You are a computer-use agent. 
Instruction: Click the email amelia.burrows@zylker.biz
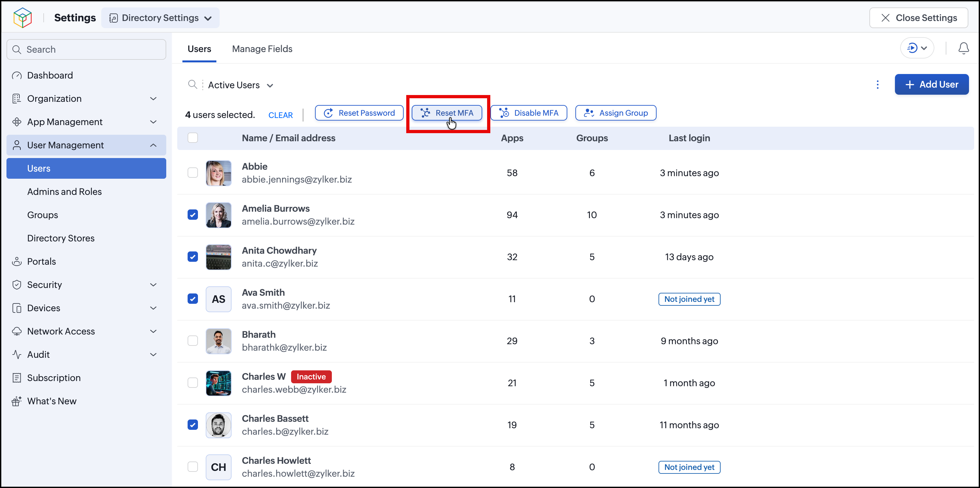point(298,221)
